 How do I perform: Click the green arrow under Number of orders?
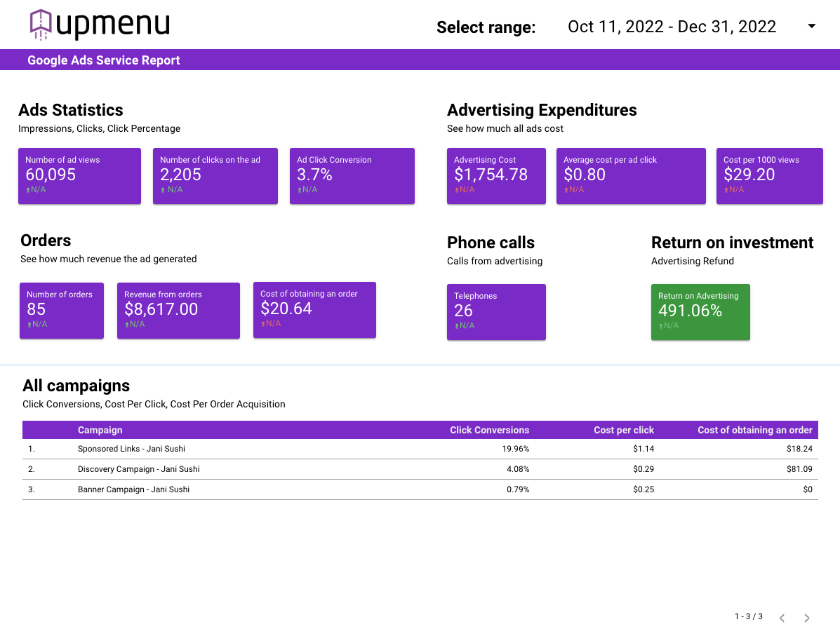click(x=29, y=325)
